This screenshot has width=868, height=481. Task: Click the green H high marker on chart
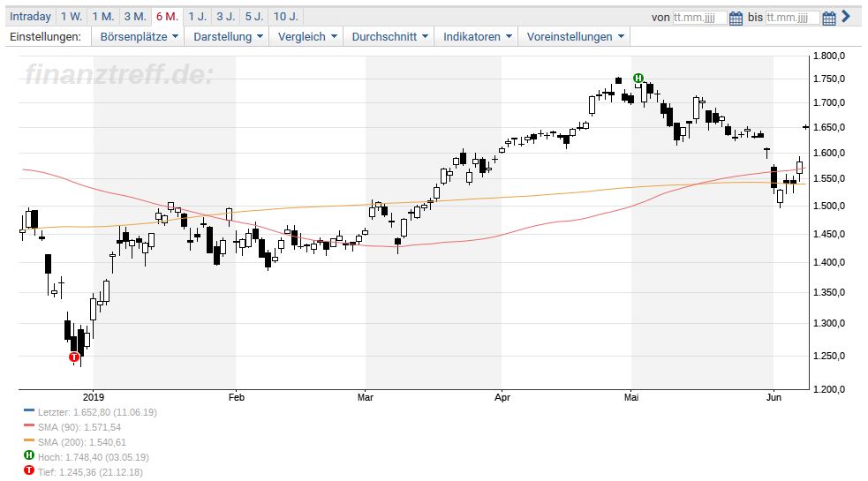point(638,78)
